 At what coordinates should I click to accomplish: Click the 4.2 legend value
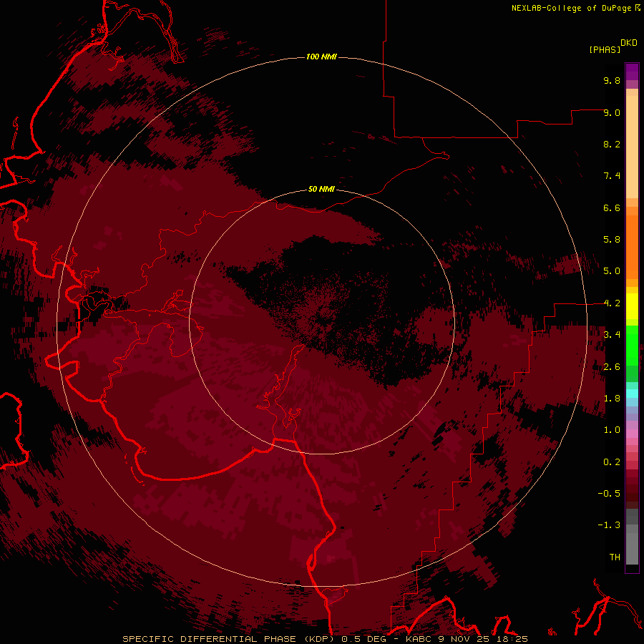pyautogui.click(x=612, y=303)
